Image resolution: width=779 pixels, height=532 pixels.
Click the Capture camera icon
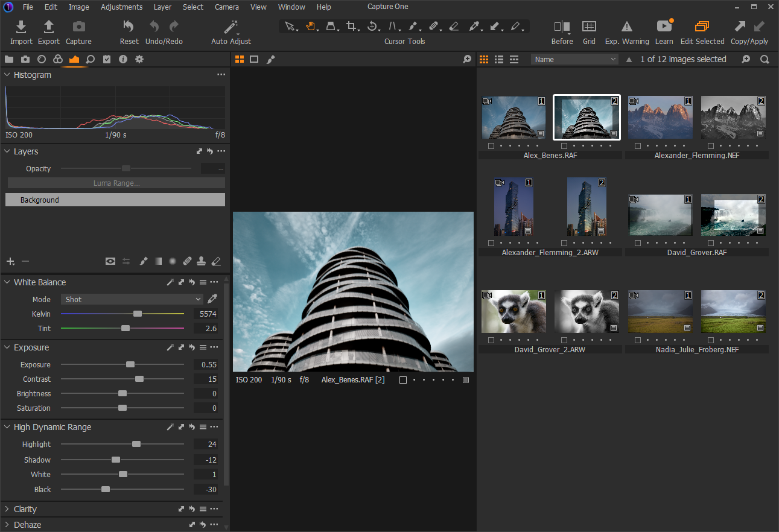(78, 27)
